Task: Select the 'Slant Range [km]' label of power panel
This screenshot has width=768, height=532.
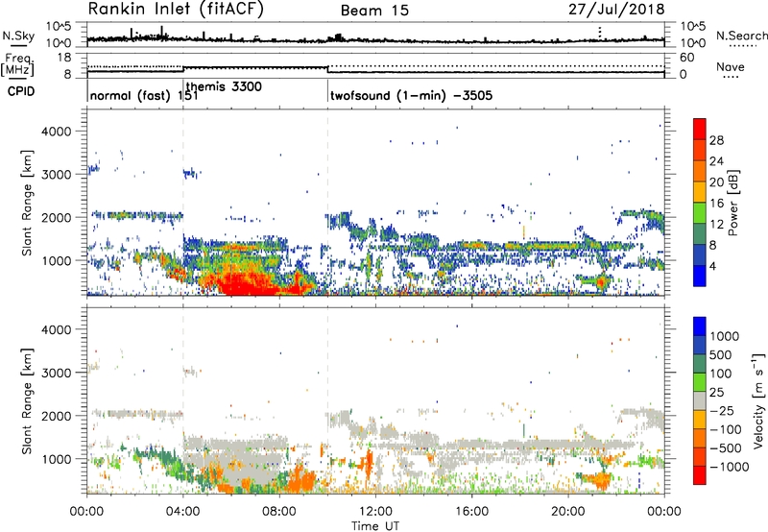Action: coord(27,203)
